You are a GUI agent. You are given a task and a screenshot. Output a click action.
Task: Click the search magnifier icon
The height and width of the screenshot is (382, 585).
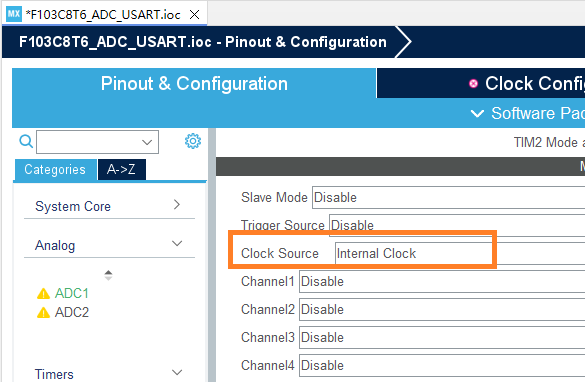pyautogui.click(x=26, y=141)
